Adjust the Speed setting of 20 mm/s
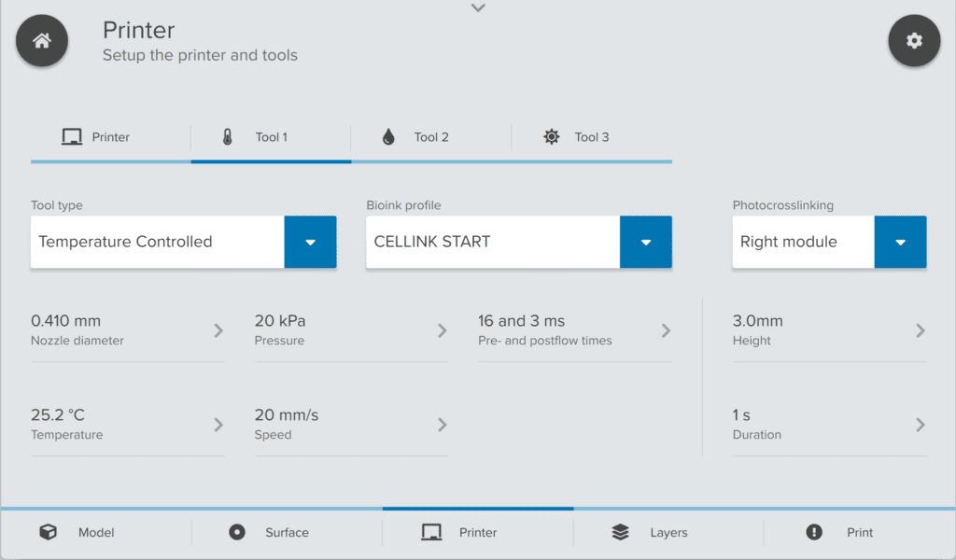 tap(351, 424)
